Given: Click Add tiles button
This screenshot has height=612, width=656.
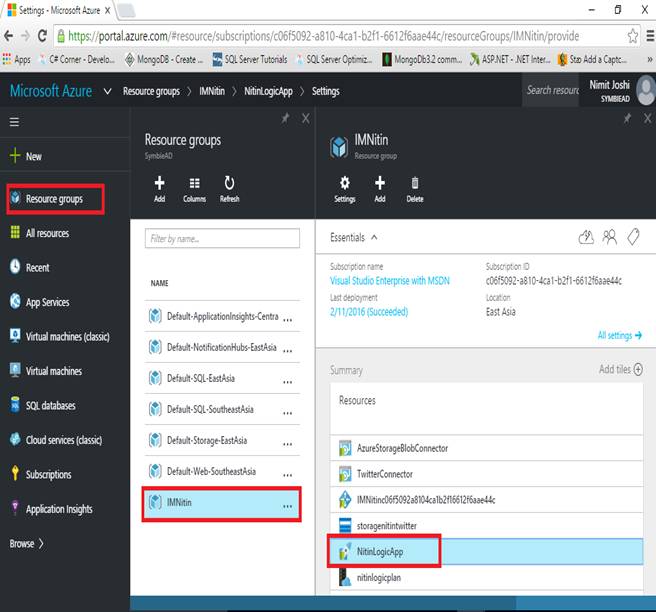Looking at the screenshot, I should 621,369.
